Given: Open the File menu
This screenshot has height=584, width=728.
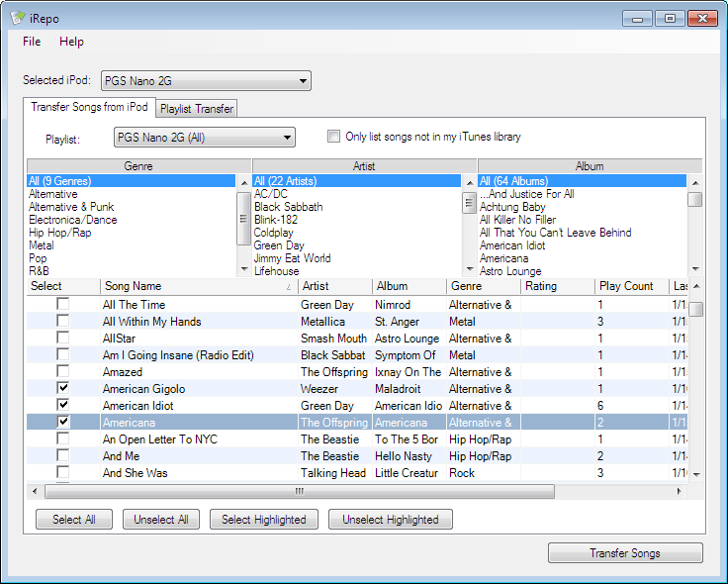Looking at the screenshot, I should pyautogui.click(x=32, y=42).
